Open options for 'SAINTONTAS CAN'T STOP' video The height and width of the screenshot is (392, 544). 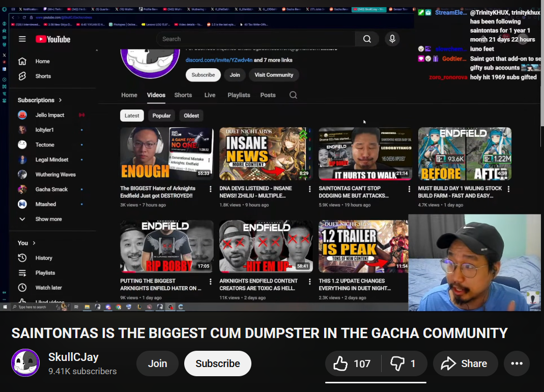(409, 189)
